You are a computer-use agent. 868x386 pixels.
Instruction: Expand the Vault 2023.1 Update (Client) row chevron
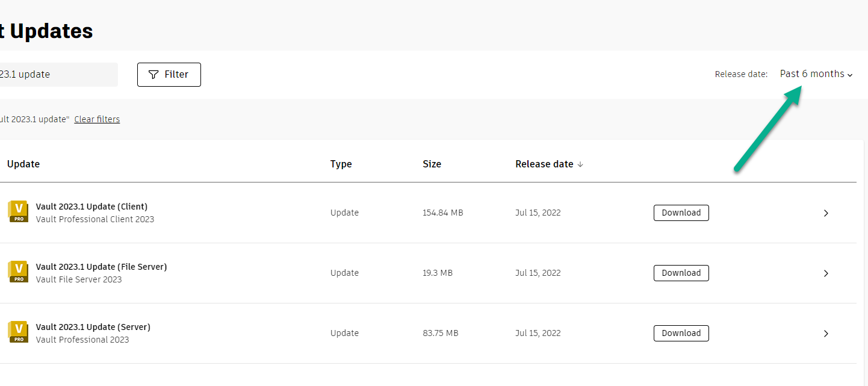826,213
